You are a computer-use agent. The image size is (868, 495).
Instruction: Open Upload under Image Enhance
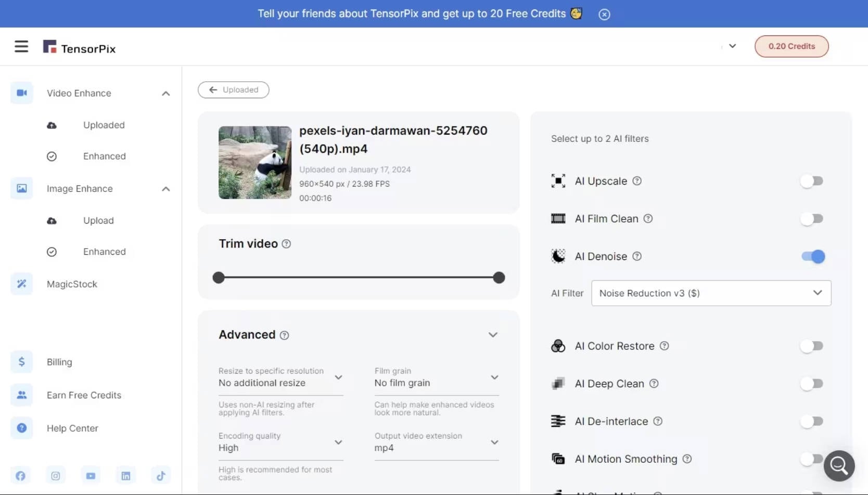click(x=98, y=220)
